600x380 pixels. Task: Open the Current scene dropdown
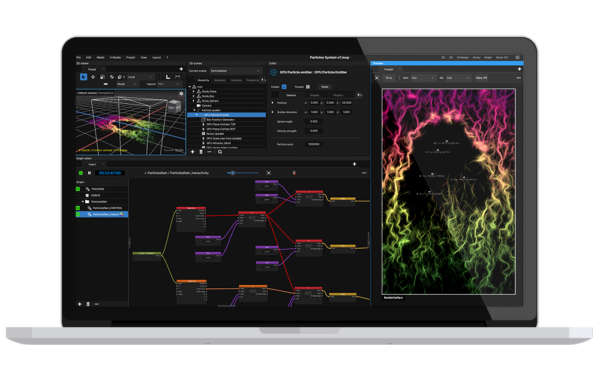click(235, 71)
